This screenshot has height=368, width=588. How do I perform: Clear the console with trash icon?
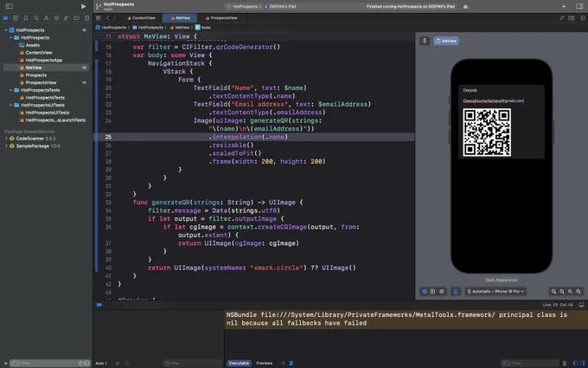pyautogui.click(x=565, y=363)
